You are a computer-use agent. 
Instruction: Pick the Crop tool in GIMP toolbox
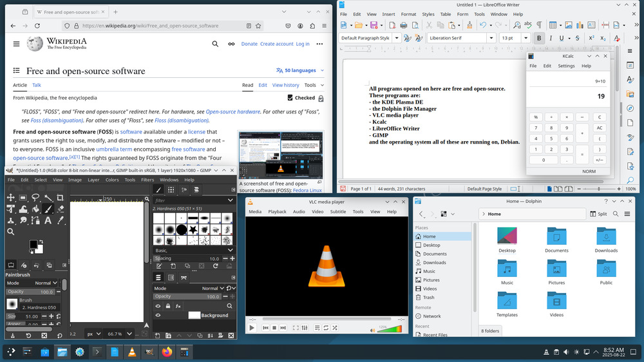[60, 198]
